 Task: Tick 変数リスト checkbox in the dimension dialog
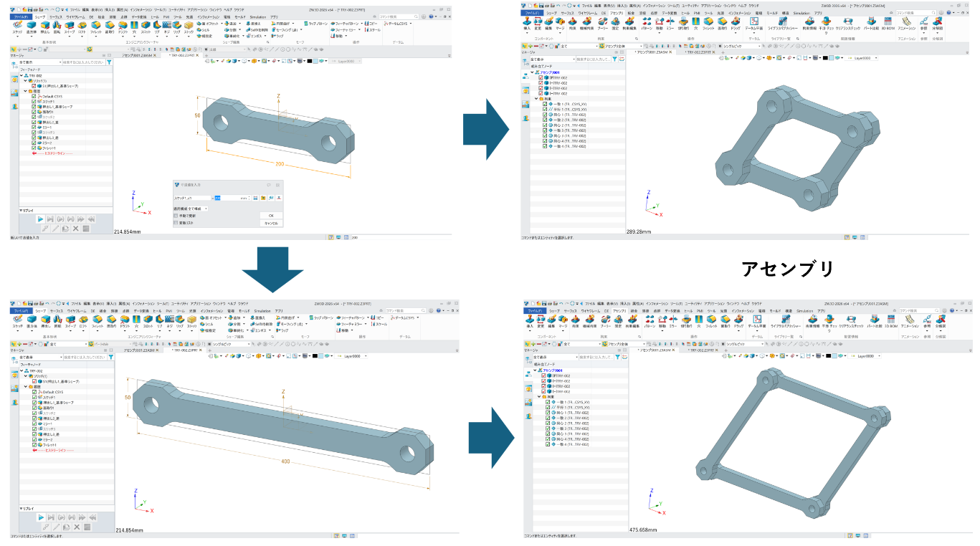(176, 223)
